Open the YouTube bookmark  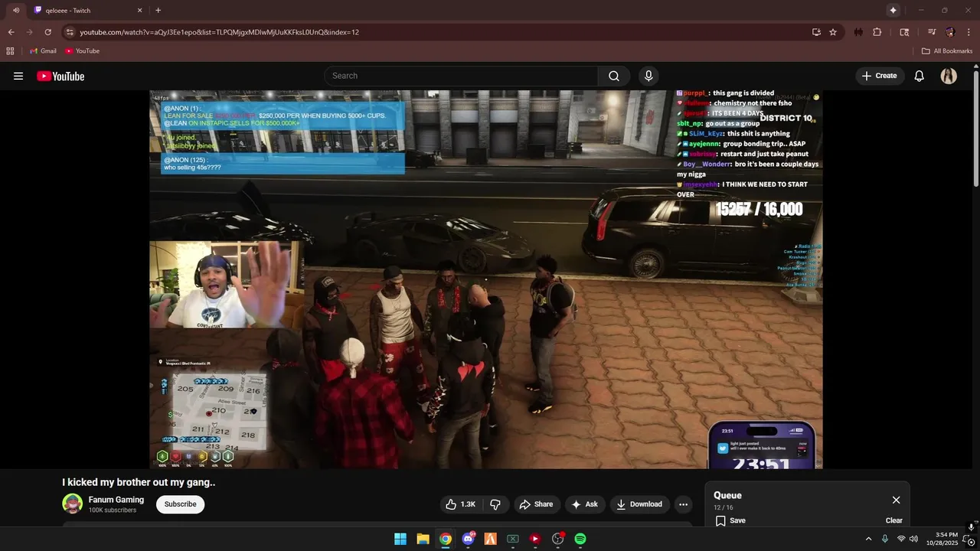click(82, 51)
